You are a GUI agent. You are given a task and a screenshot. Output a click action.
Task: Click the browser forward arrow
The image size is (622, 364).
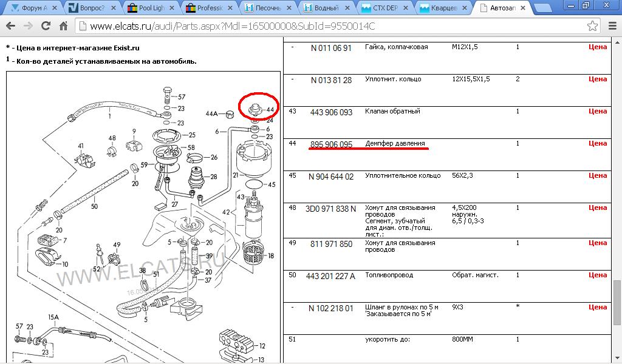click(x=28, y=27)
